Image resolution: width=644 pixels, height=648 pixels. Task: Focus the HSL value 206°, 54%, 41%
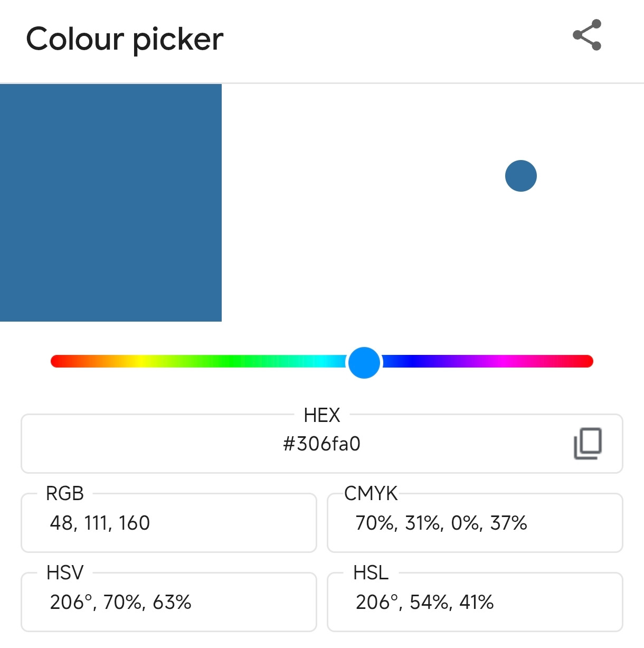[x=424, y=602]
